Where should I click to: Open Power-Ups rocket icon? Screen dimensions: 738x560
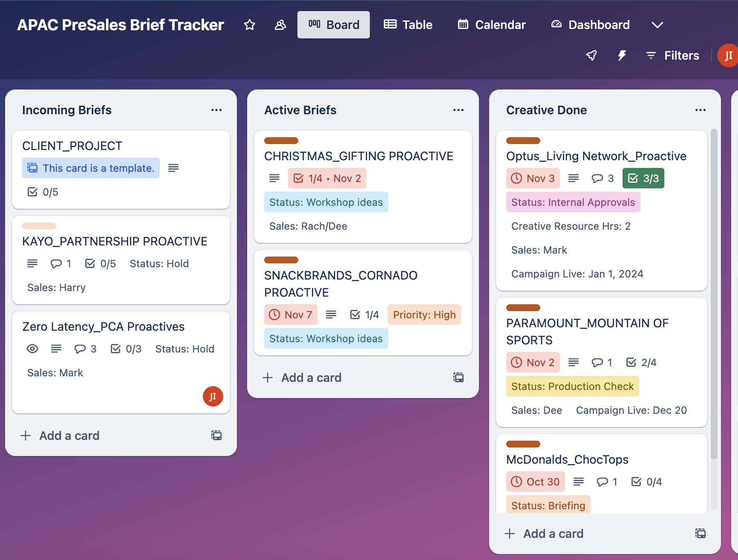tap(591, 55)
